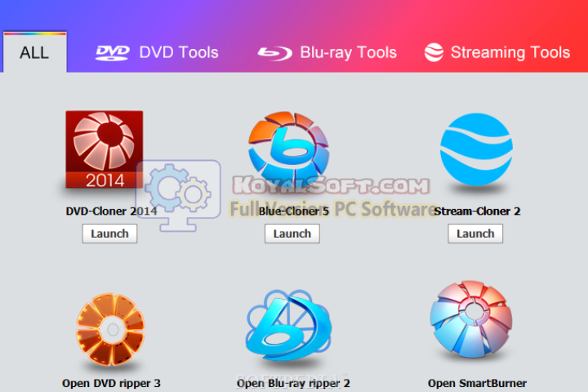
Task: Go to the Streaming Tools tab
Action: [x=497, y=52]
